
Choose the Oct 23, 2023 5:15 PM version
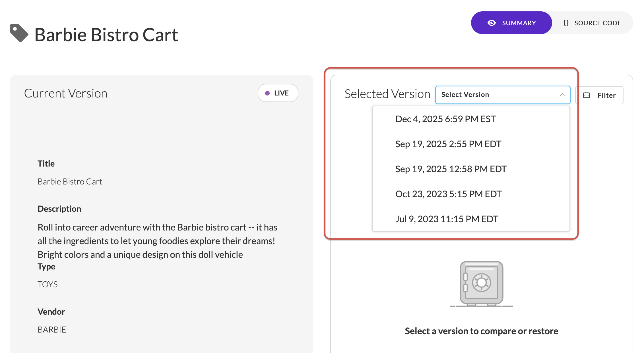(x=448, y=194)
